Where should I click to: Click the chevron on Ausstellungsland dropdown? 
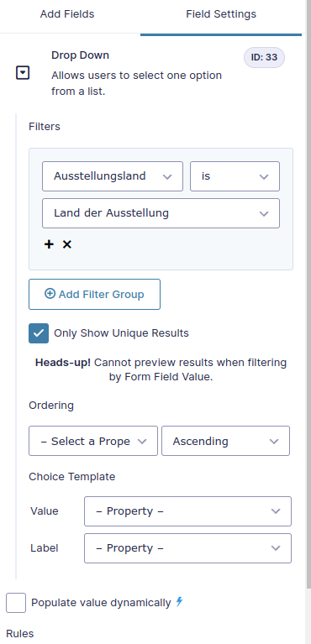pos(167,176)
